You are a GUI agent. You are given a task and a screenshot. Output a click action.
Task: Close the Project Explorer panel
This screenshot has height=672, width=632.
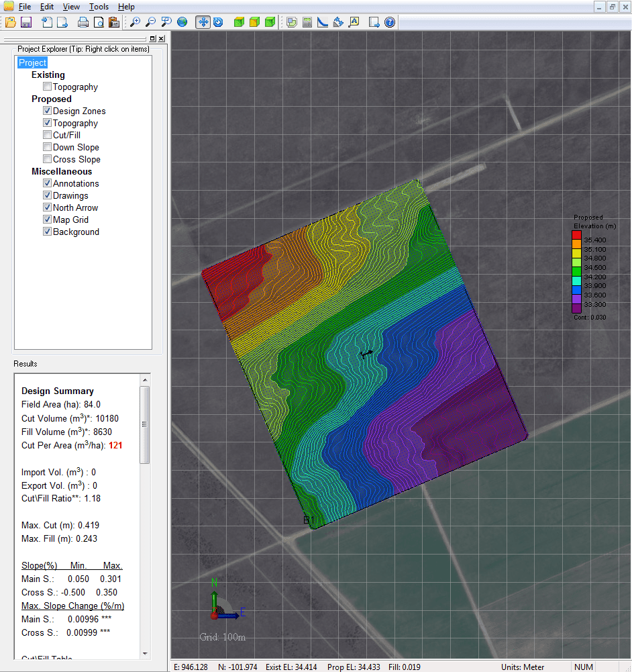click(161, 39)
